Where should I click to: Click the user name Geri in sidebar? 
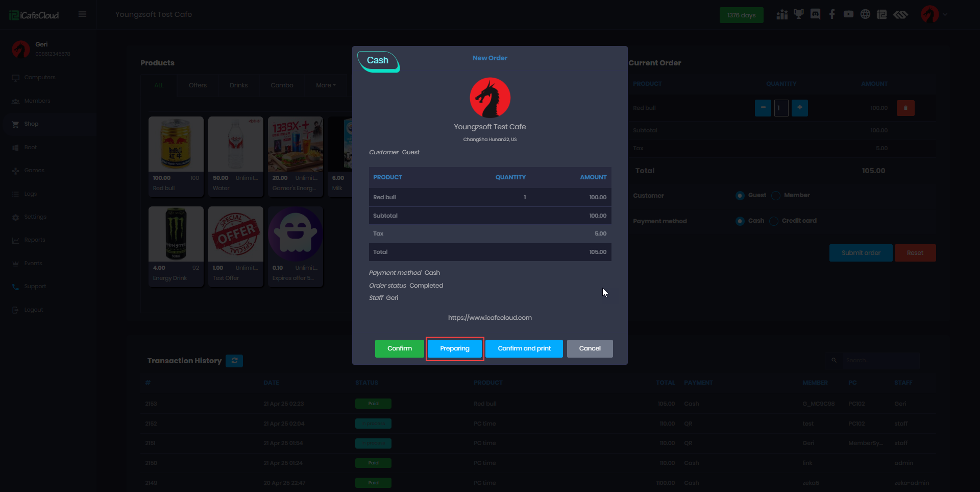coord(41,44)
